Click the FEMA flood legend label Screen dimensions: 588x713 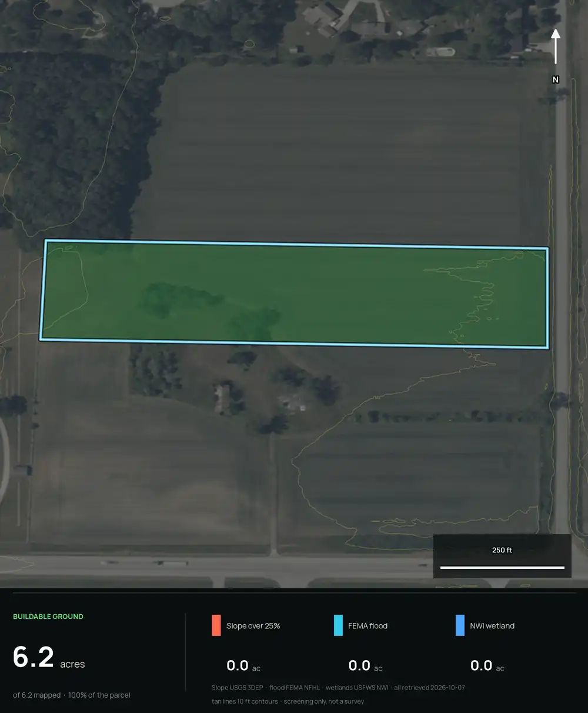click(x=367, y=626)
